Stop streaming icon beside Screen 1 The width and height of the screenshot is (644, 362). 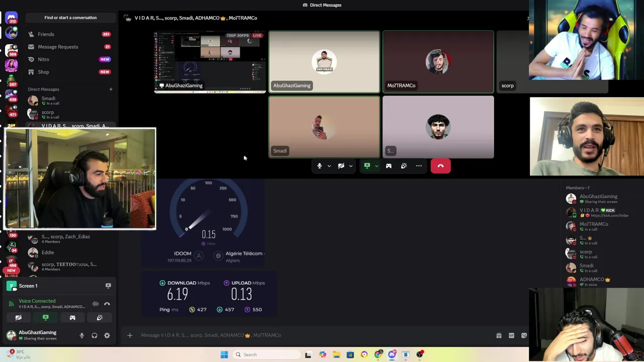click(108, 286)
